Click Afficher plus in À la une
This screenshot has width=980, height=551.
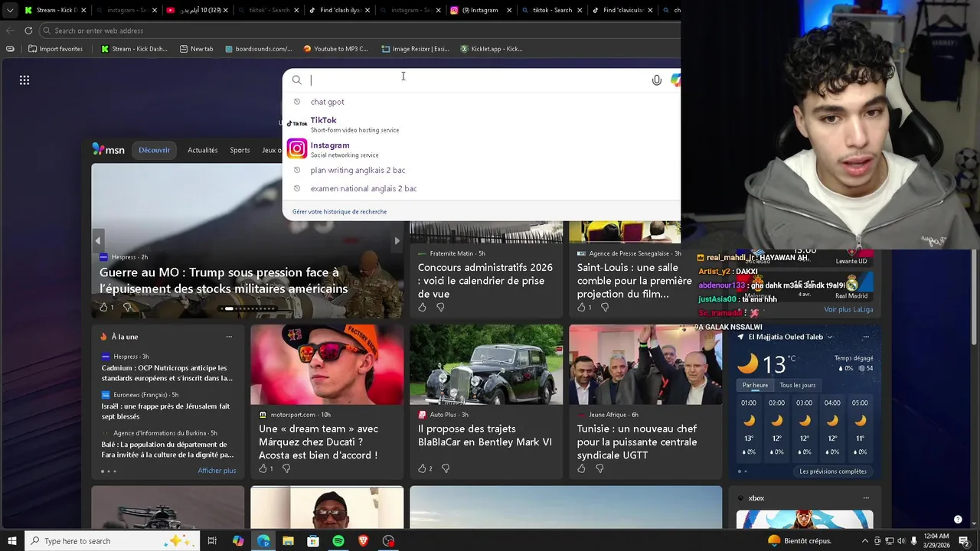(217, 471)
